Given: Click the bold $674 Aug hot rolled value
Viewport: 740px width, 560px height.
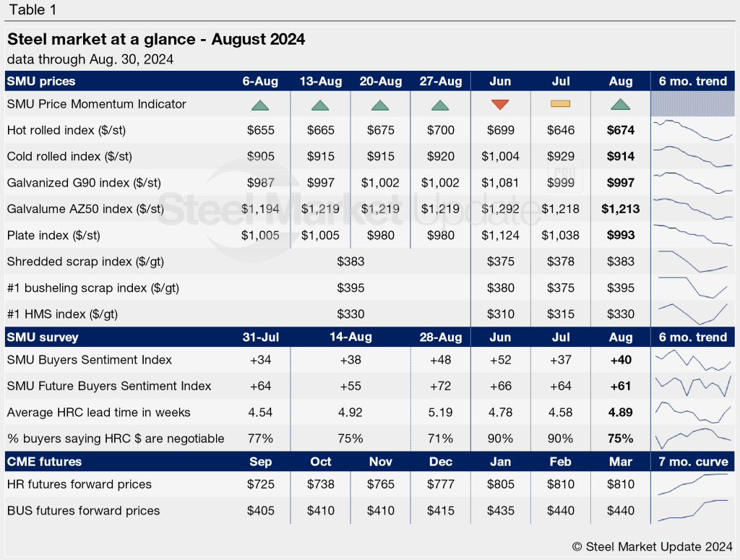Looking at the screenshot, I should (x=620, y=130).
